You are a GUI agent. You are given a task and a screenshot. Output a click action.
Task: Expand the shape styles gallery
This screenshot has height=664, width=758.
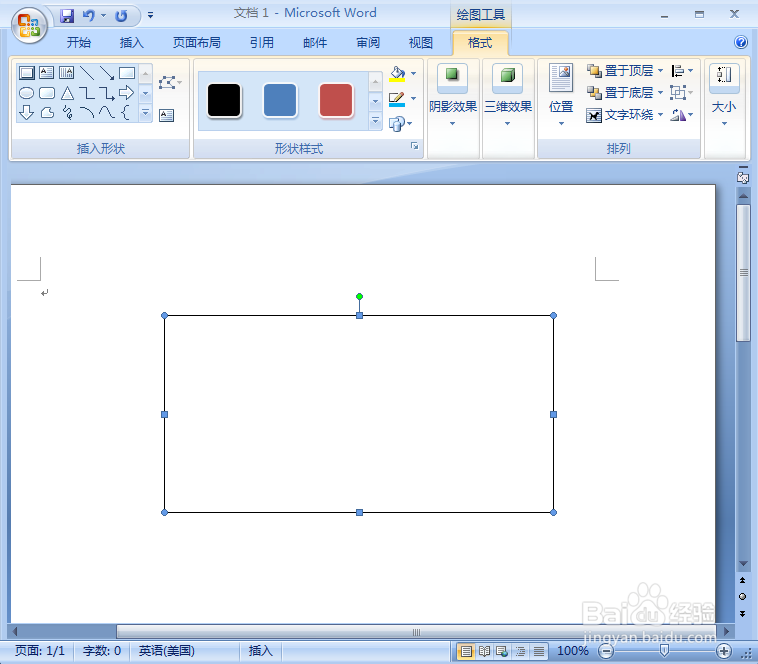pyautogui.click(x=375, y=121)
